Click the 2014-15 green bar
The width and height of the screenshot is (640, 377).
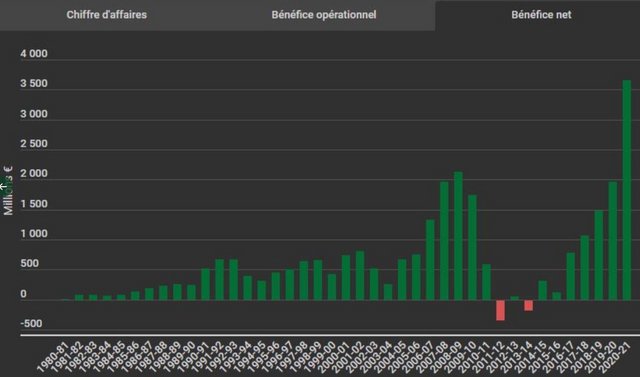pos(542,291)
